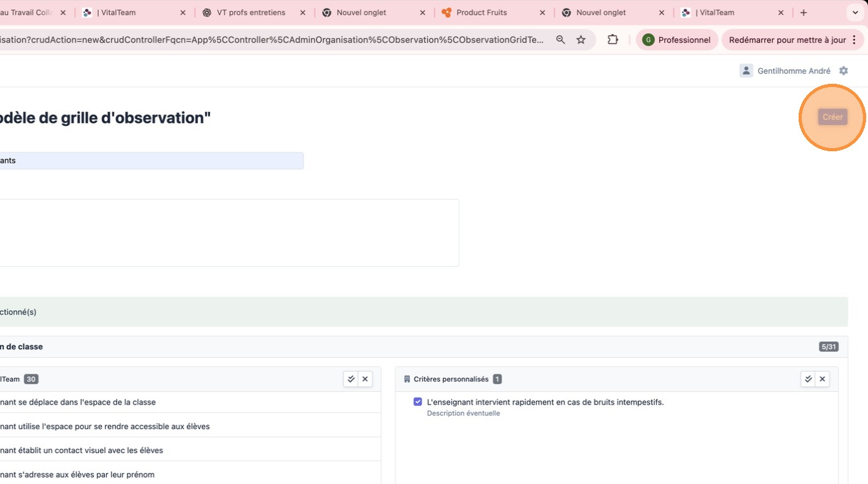The width and height of the screenshot is (868, 484).
Task: Open the Extensions puzzle icon
Action: click(x=613, y=40)
